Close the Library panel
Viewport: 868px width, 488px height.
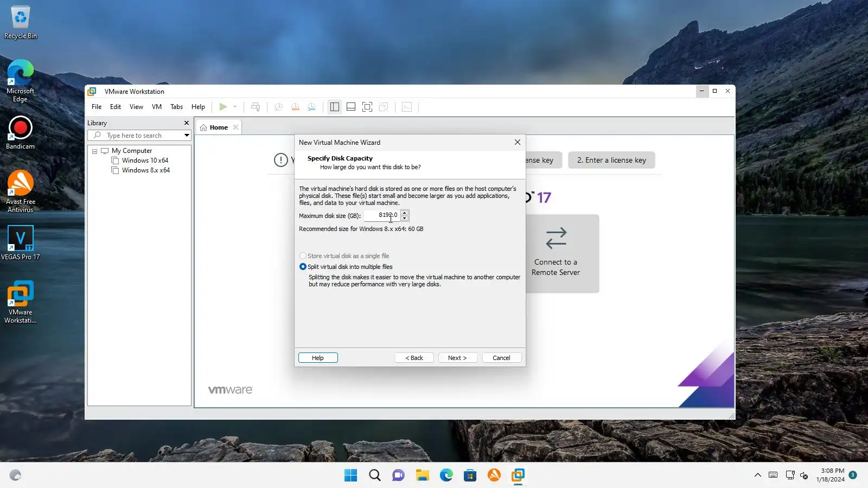pos(187,123)
